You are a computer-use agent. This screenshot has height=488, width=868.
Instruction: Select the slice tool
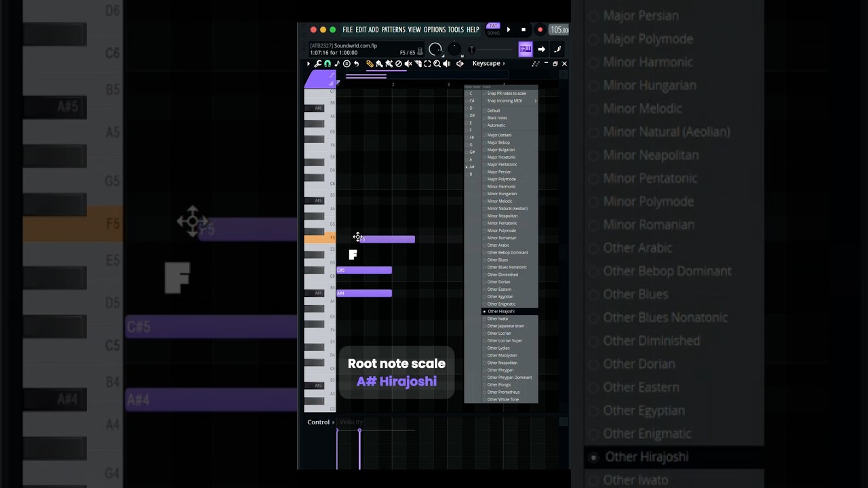(x=418, y=64)
